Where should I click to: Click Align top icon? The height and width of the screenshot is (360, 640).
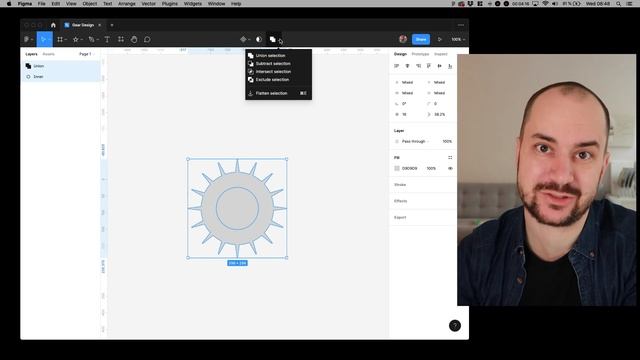tap(429, 66)
